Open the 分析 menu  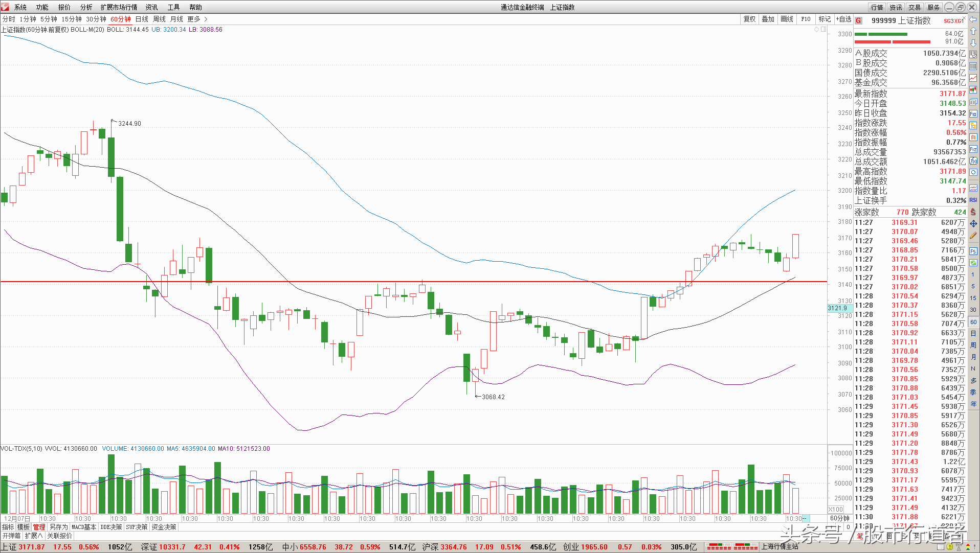point(86,7)
